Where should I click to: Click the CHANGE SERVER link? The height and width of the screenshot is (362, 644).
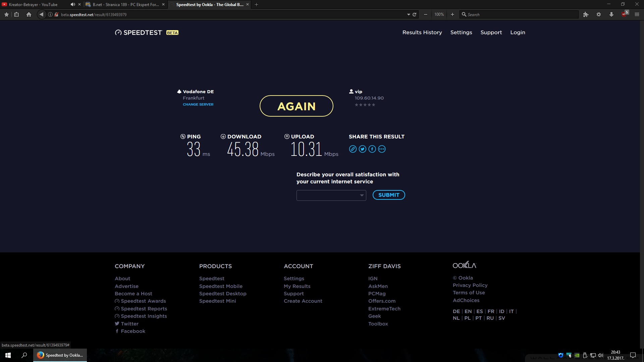pyautogui.click(x=198, y=105)
